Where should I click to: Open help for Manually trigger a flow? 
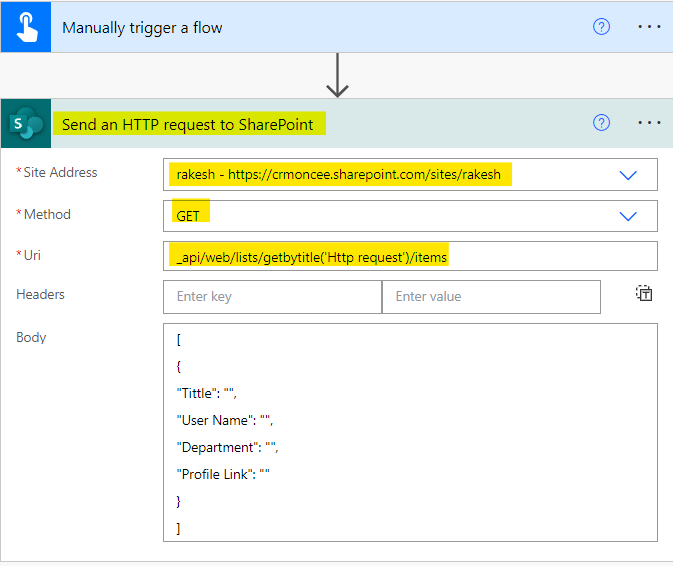coord(601,27)
